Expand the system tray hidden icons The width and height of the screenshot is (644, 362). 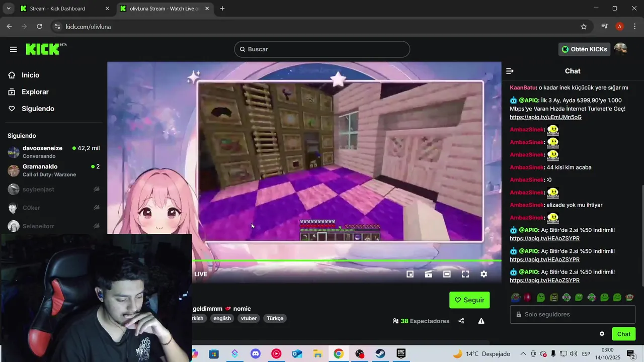523,354
